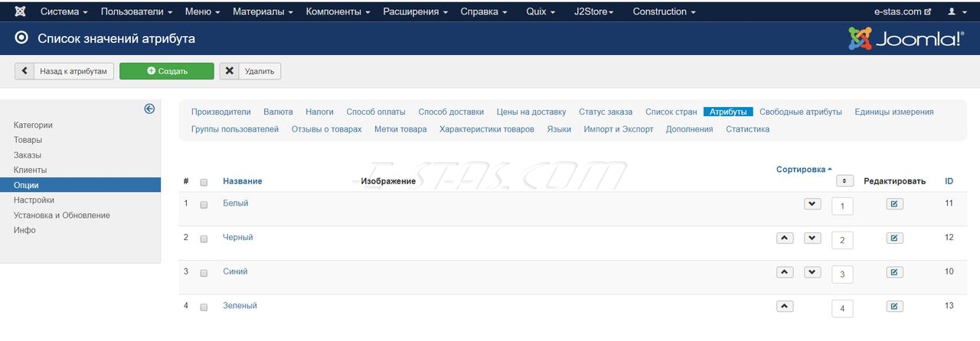Screen dimensions: 980x341
Task: Switch to the Свободные атрибуты tab
Action: [x=801, y=112]
